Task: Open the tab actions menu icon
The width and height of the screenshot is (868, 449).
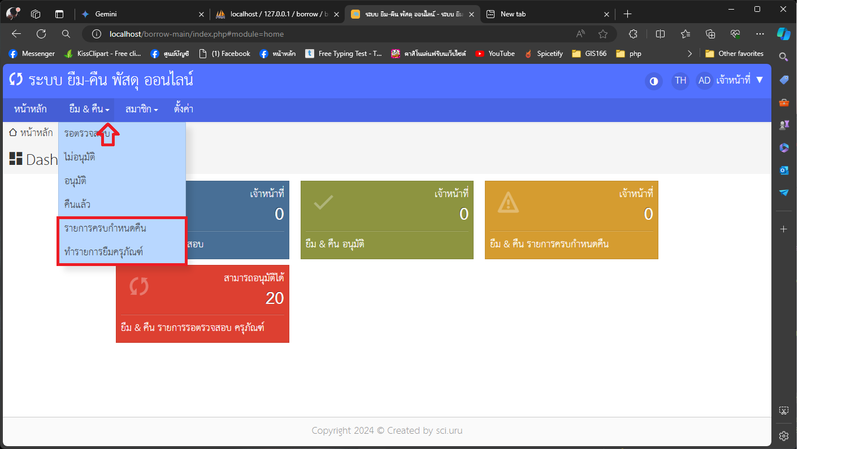Action: click(x=59, y=14)
